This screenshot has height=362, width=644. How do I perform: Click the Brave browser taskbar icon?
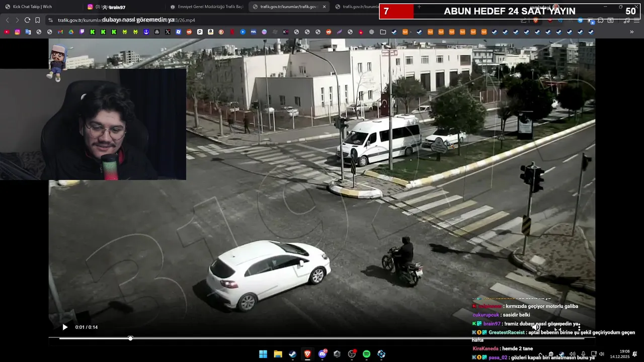pyautogui.click(x=307, y=354)
